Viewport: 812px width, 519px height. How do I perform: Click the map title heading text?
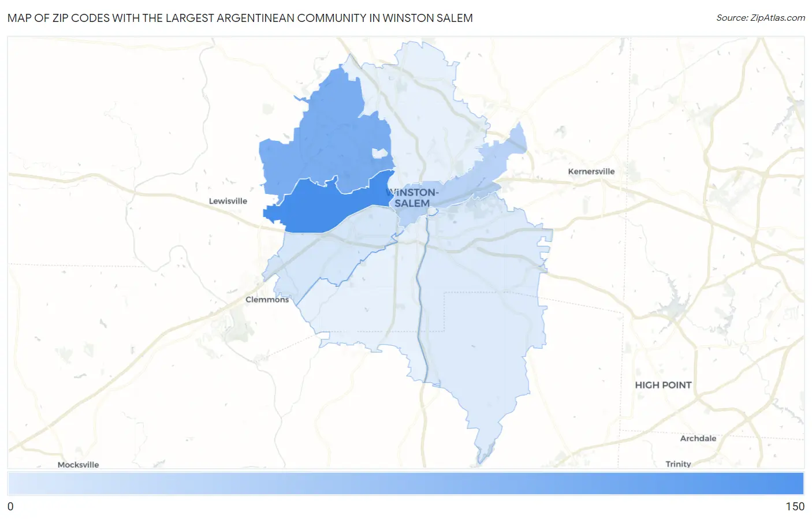point(240,18)
